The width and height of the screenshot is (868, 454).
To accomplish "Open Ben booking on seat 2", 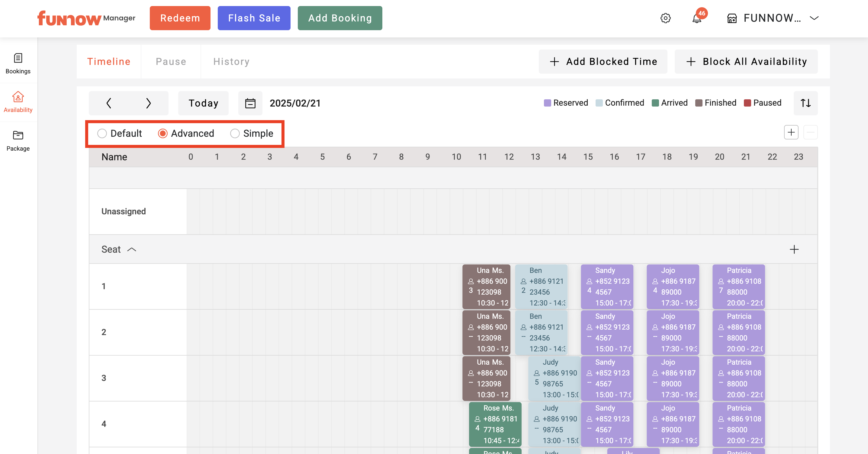I will point(541,332).
